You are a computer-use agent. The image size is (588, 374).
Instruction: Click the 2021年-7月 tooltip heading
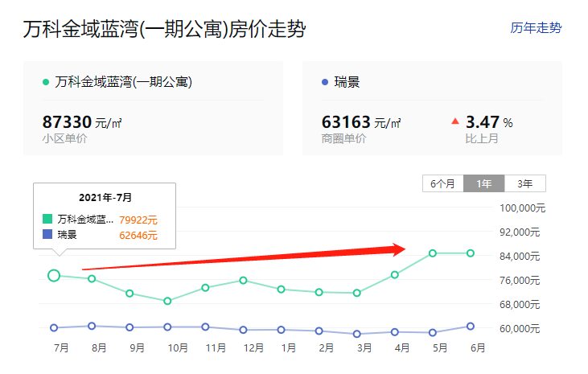[x=105, y=197]
